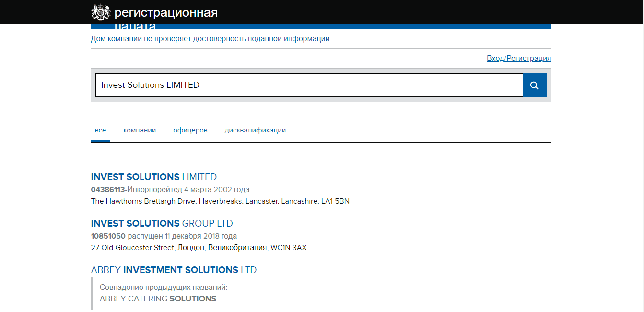
Task: Click the 'распущен 11 декабря 2018 года' status text
Action: click(x=182, y=236)
